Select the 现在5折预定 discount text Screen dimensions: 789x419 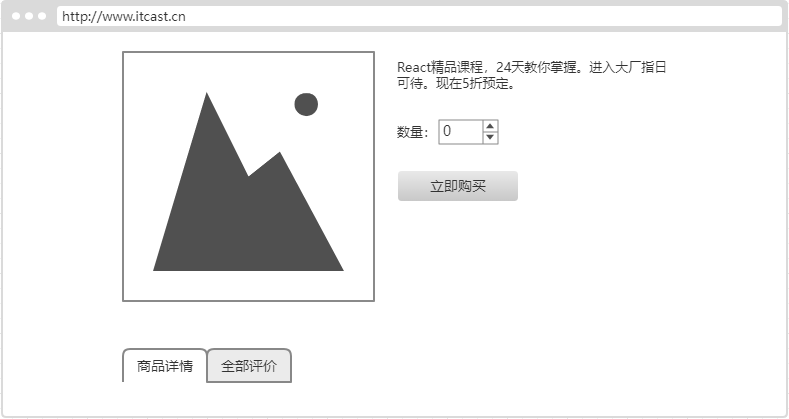click(471, 83)
